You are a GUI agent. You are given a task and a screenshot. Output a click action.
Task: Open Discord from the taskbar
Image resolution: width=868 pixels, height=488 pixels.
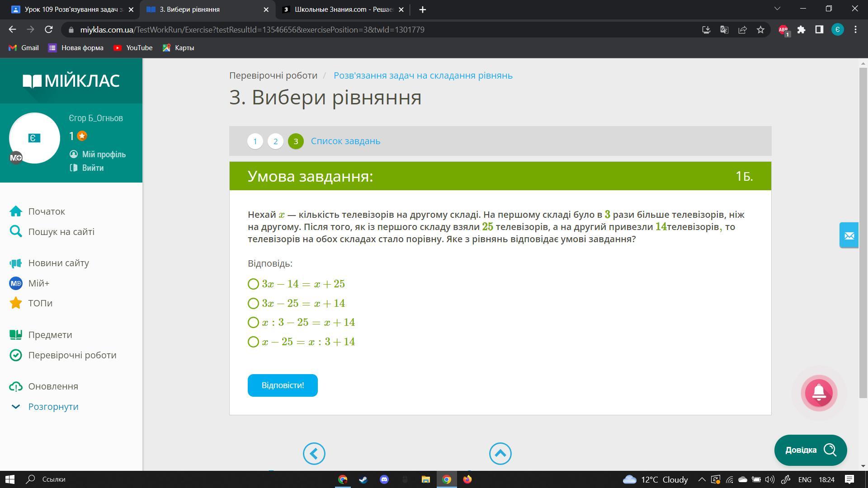[384, 479]
